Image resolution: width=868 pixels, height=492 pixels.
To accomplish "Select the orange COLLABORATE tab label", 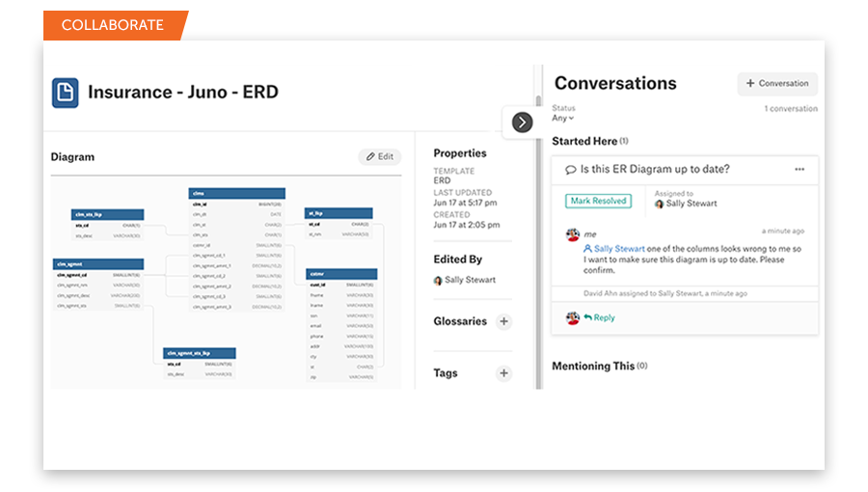I will (113, 24).
